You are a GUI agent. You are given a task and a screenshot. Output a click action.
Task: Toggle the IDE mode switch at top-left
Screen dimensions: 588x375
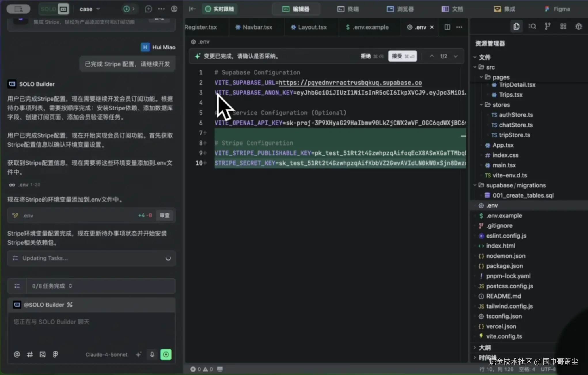click(18, 9)
